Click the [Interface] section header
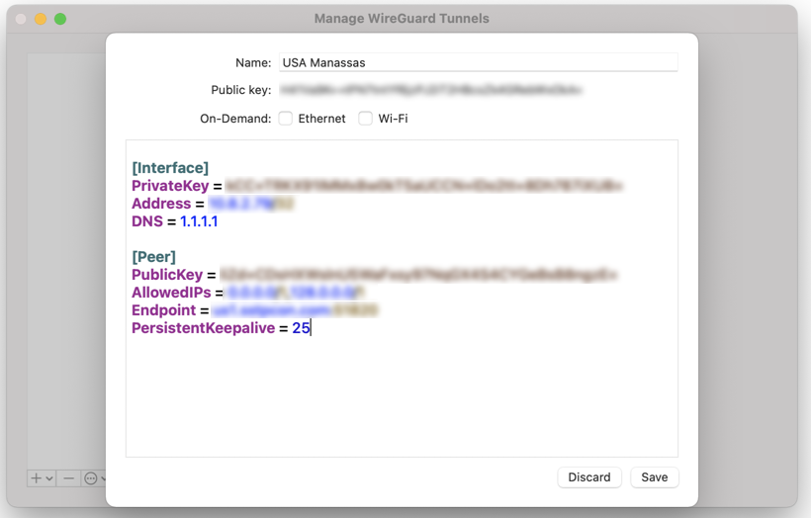Image resolution: width=812 pixels, height=518 pixels. (x=170, y=168)
